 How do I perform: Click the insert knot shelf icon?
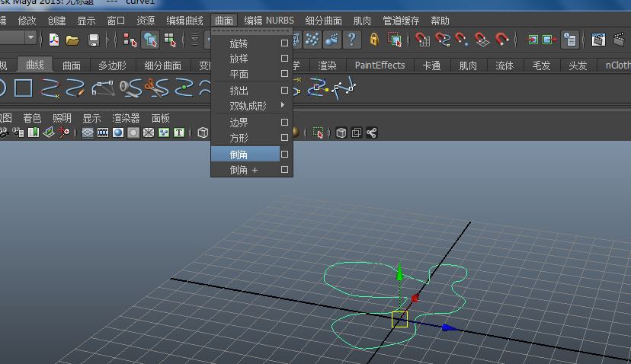pyautogui.click(x=184, y=88)
